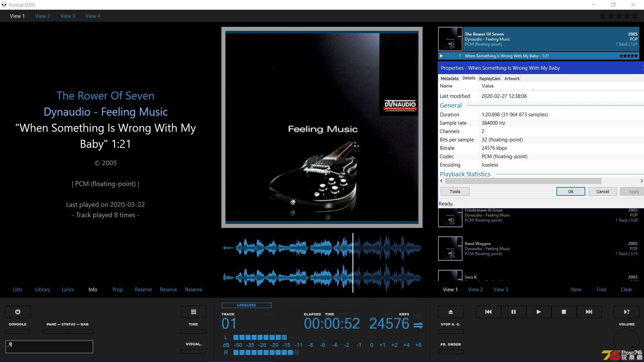Click the top-right star rating display
The image size is (644, 362).
click(619, 16)
